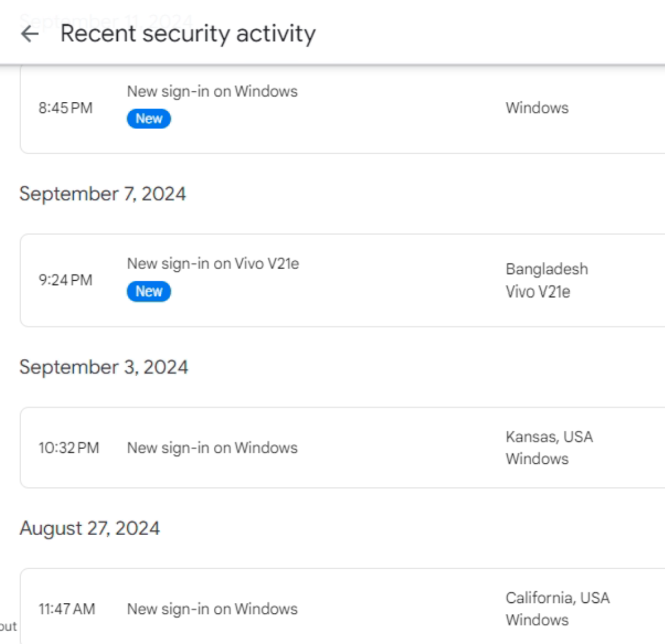
Task: Select the 10:32 PM timestamp
Action: tap(68, 448)
